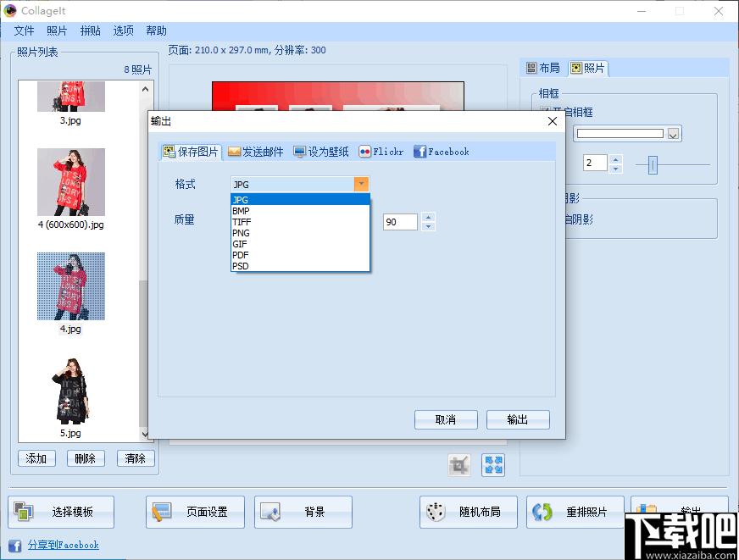Click the CollageIt app logo icon
The height and width of the screenshot is (560, 739).
tap(10, 10)
